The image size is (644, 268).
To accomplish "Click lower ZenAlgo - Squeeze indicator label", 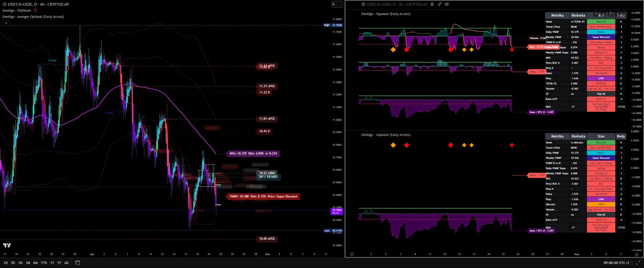I will point(386,135).
